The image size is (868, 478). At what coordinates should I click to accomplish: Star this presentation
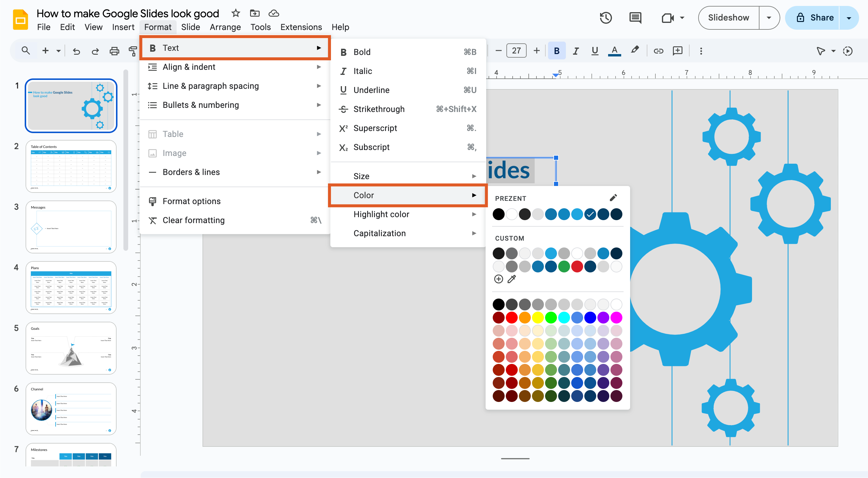tap(236, 13)
